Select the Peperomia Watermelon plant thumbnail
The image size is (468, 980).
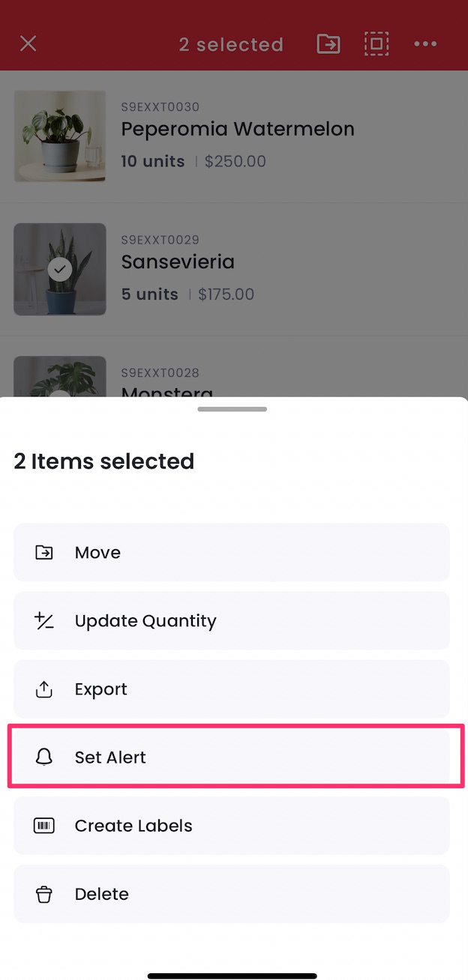pyautogui.click(x=60, y=136)
